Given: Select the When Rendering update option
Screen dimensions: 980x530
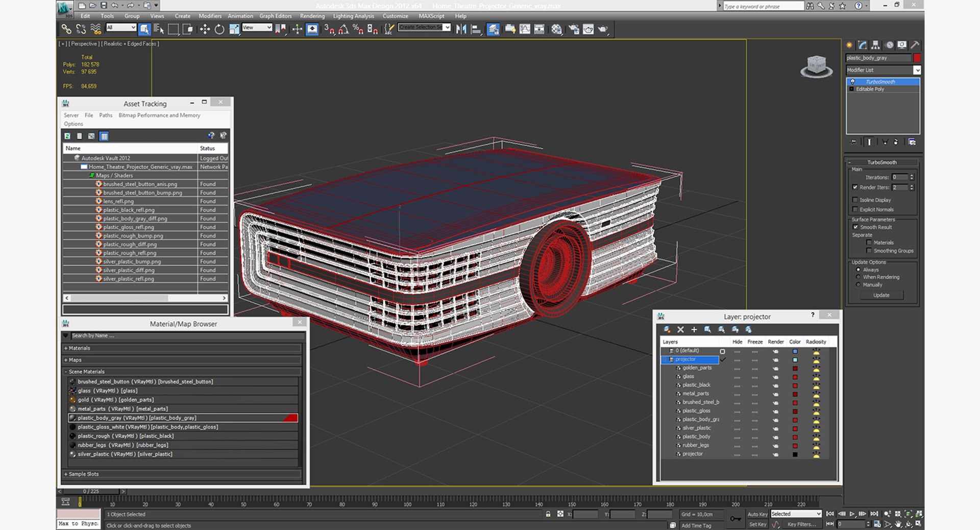Looking at the screenshot, I should click(859, 277).
